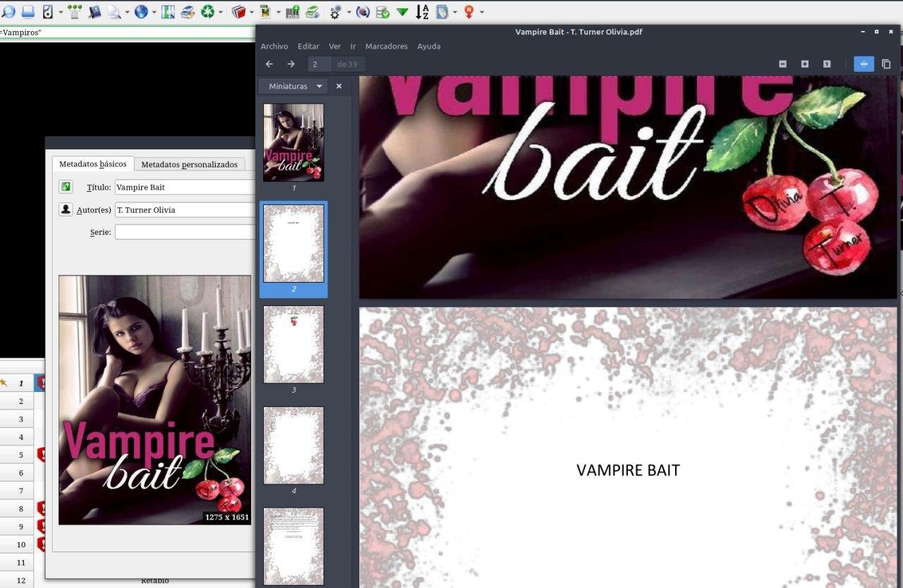Select the page 3 thumbnail in sidebar
The height and width of the screenshot is (588, 903).
pos(293,344)
